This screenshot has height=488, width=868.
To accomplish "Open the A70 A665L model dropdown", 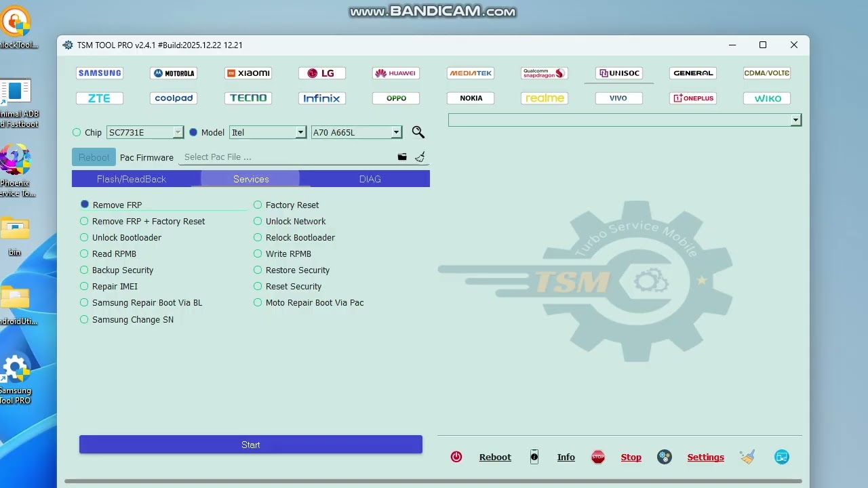I will 357,132.
